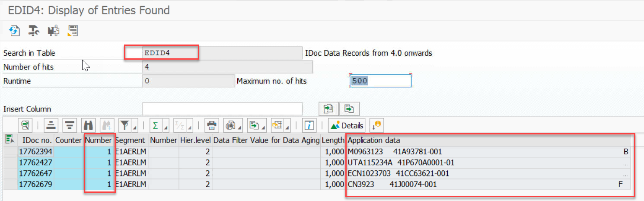Click the funnel Set Filter icon
This screenshot has width=644, height=201.
pyautogui.click(x=125, y=125)
